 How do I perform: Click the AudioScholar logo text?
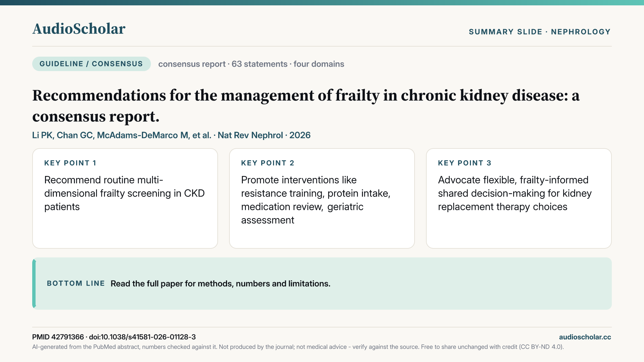tap(79, 29)
